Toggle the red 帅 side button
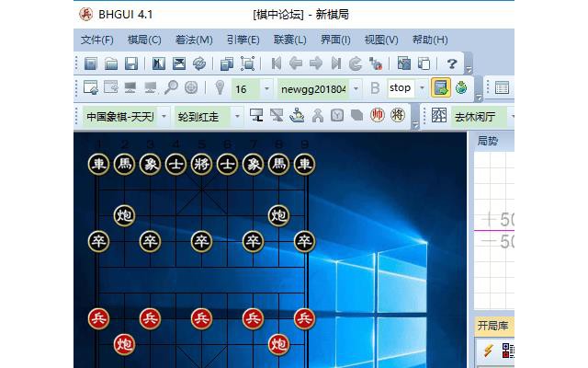Viewport: 588px width, 368px height. point(378,114)
